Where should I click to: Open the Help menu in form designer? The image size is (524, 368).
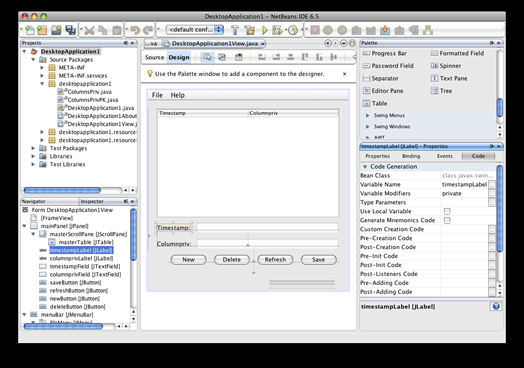[177, 95]
